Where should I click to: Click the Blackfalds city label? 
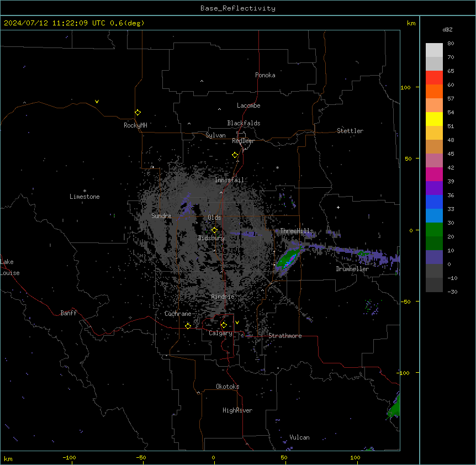coord(244,123)
